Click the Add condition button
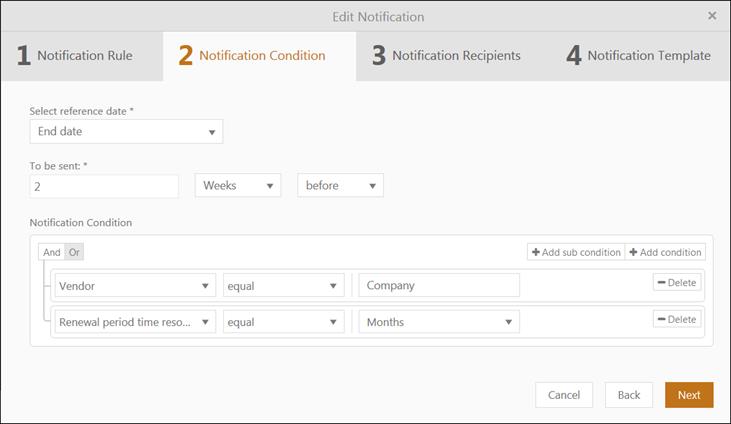 tap(666, 252)
